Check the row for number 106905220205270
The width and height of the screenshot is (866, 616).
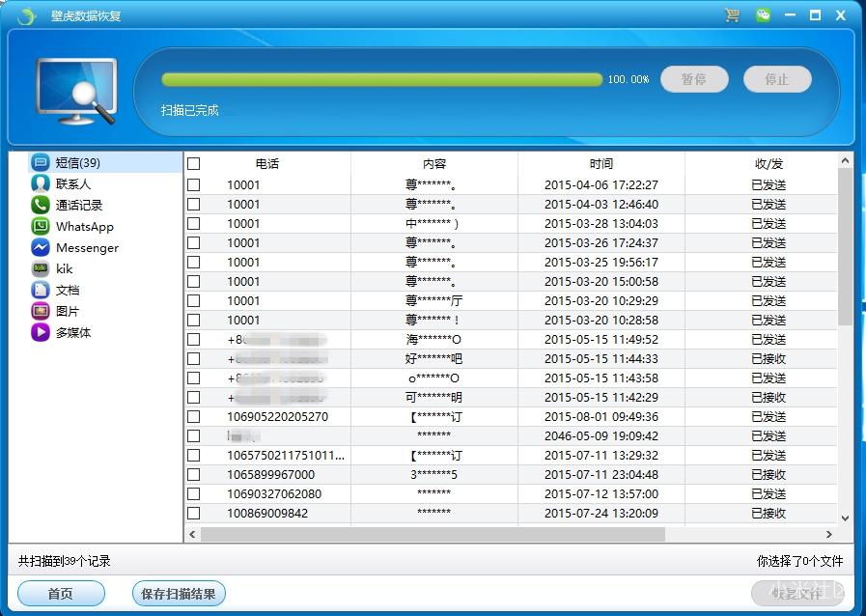click(193, 416)
